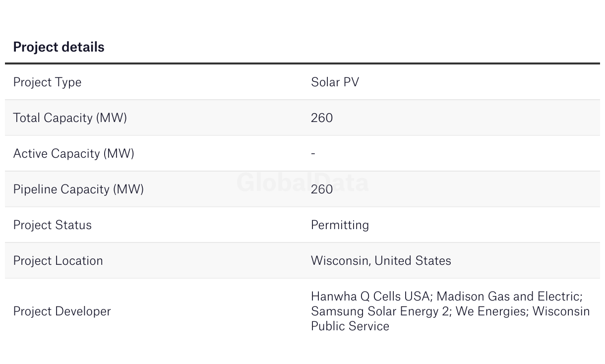This screenshot has width=605, height=364.
Task: Select the Active Capacity (MW) label
Action: 73,154
